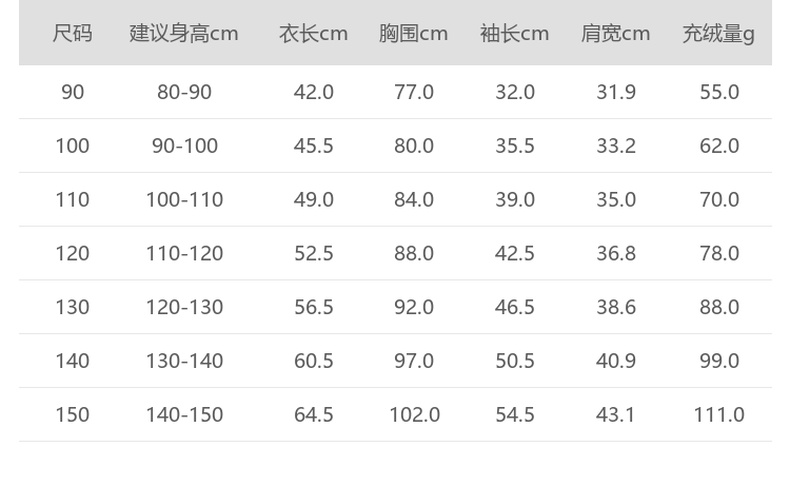
Task: Click the 52.5 garment length value
Action: click(x=313, y=254)
